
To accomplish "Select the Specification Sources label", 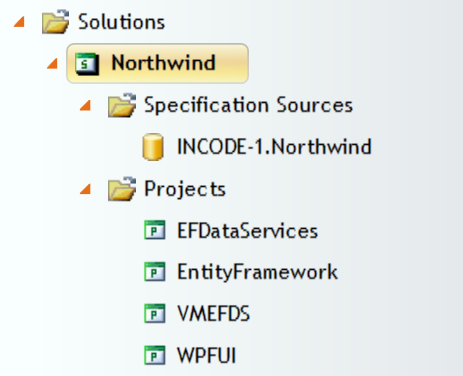I will 248,105.
